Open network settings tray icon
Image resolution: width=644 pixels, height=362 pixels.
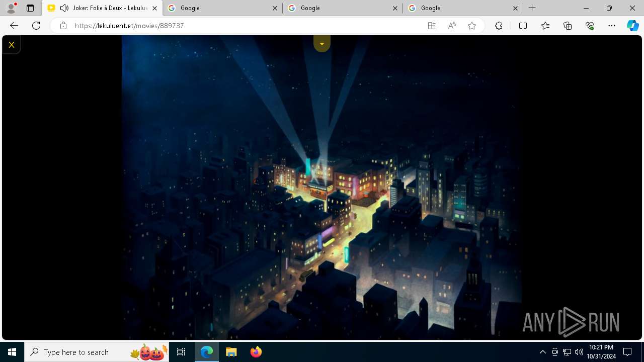tap(567, 352)
